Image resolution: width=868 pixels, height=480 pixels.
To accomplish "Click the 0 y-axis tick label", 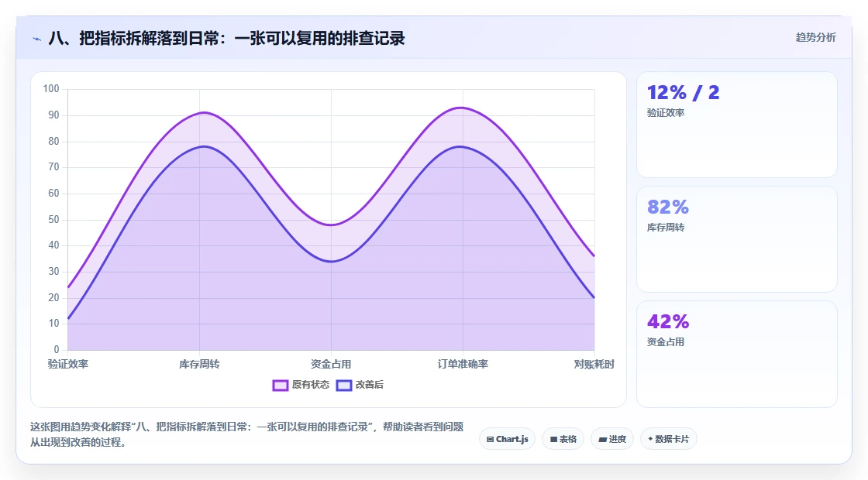I will 57,349.
